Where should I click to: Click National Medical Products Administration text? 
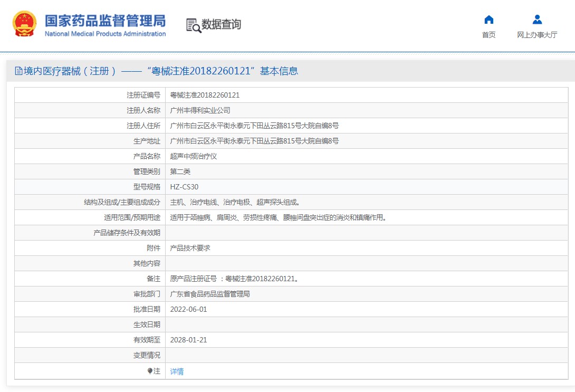pyautogui.click(x=106, y=34)
